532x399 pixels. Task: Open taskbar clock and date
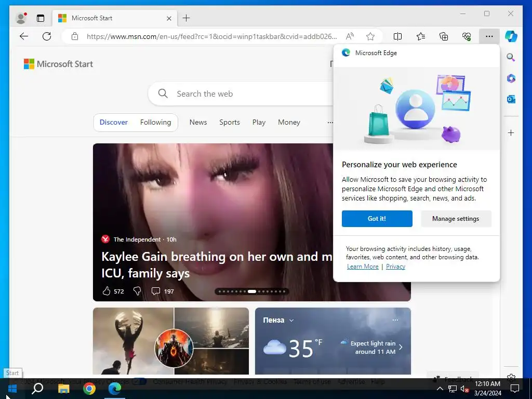487,389
